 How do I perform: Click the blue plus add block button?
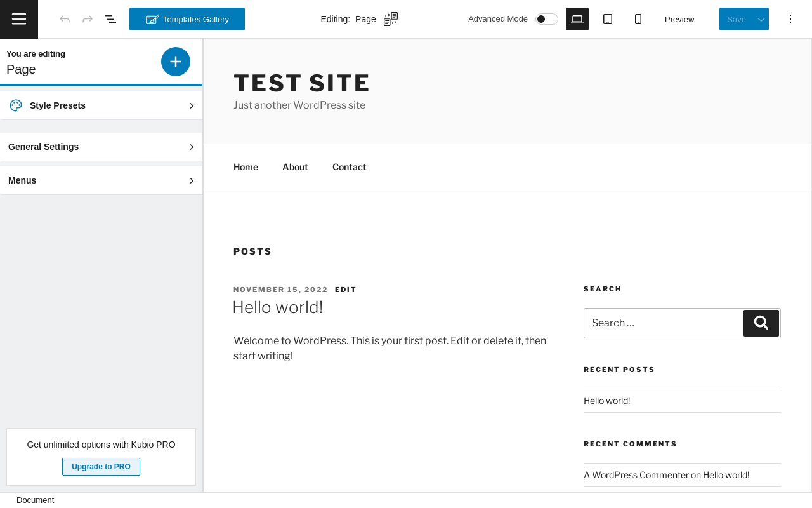[x=176, y=62]
